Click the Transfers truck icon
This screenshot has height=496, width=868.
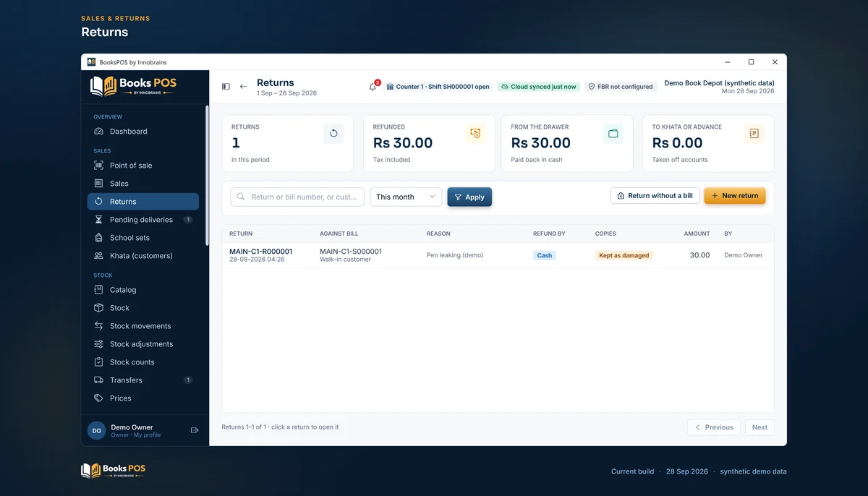[x=99, y=380]
